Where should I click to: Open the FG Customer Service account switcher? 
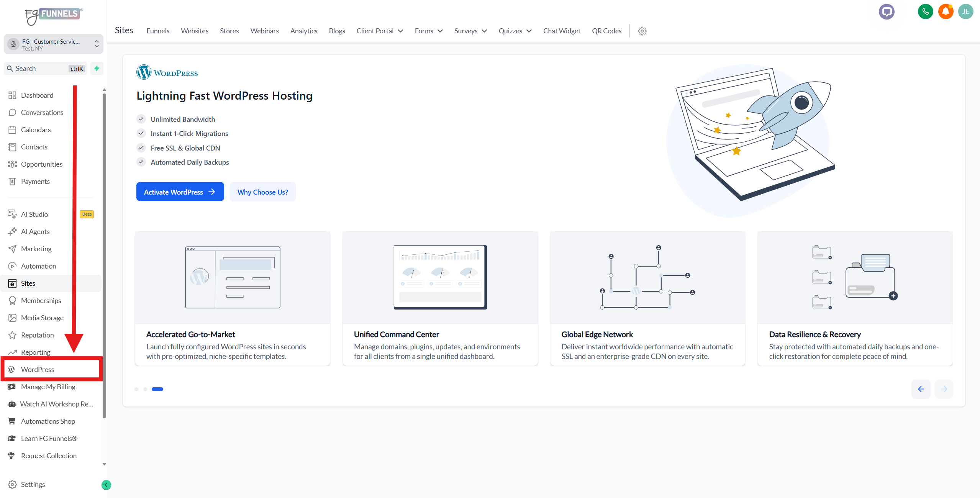[53, 44]
